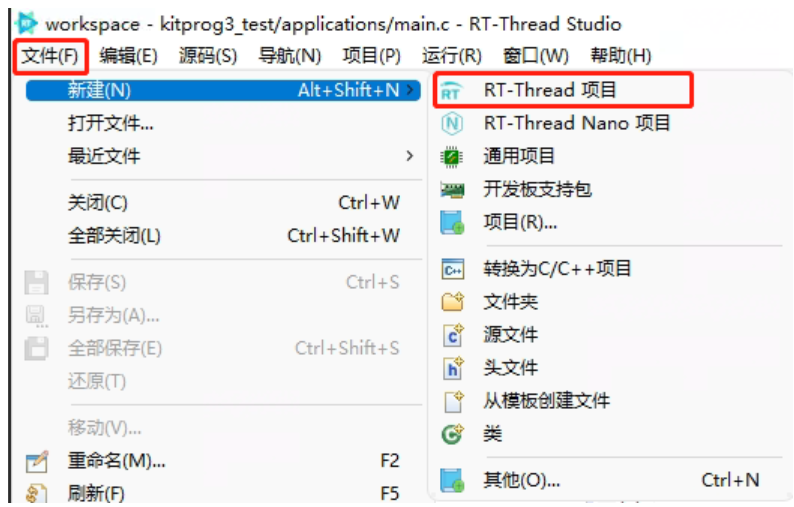Open the 帮助(H) menu

coord(621,56)
